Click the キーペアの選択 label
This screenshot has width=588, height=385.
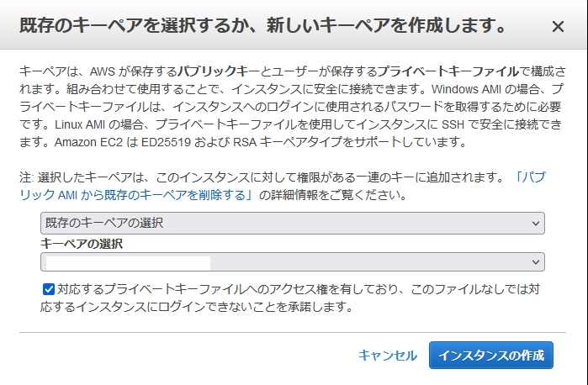coord(82,244)
